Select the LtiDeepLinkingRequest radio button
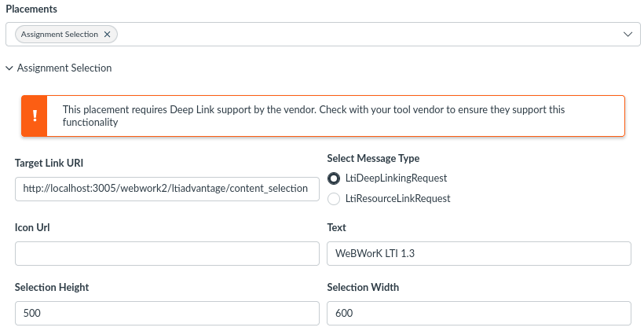The image size is (644, 331). click(x=334, y=178)
